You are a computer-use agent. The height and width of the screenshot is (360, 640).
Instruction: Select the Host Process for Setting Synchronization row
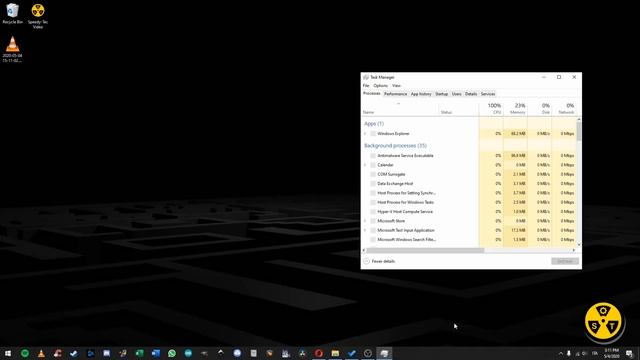tap(469, 193)
